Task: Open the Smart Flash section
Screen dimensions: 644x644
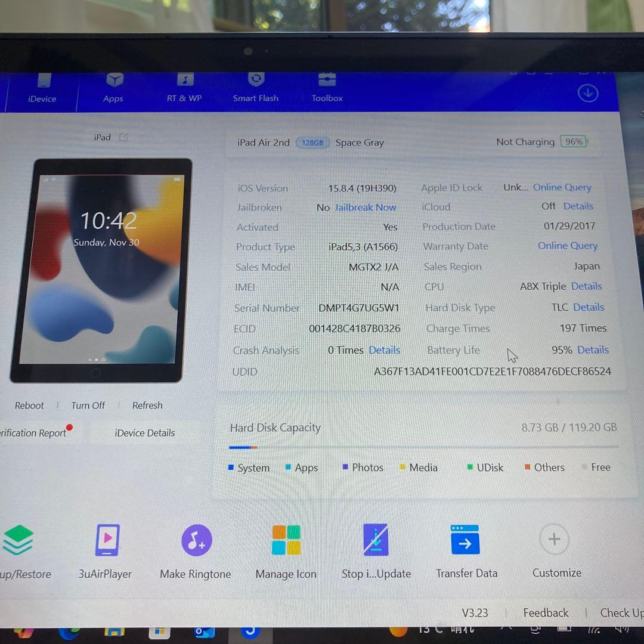Action: pos(256,87)
